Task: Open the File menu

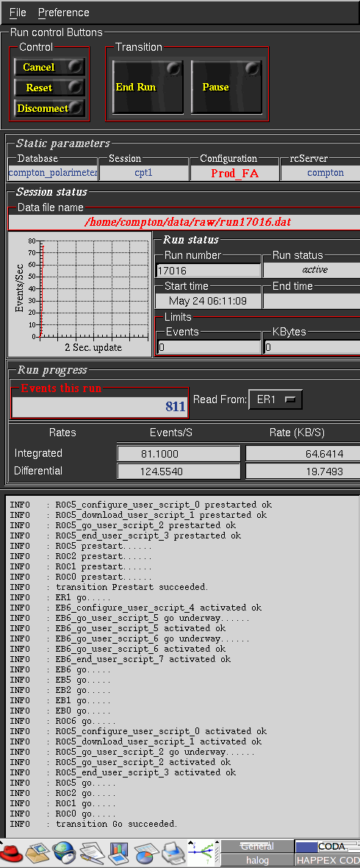Action: (x=18, y=13)
